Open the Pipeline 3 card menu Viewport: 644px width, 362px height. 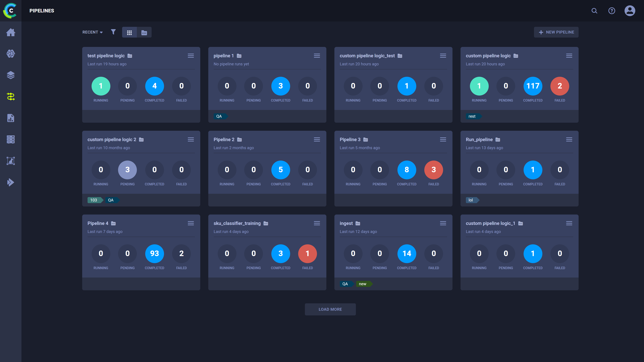click(x=443, y=139)
